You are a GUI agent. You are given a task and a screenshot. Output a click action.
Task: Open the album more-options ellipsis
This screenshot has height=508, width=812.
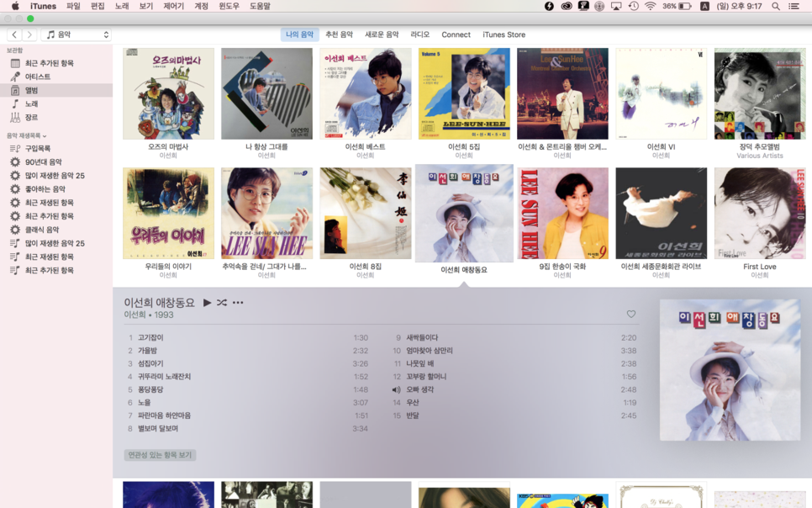click(238, 303)
